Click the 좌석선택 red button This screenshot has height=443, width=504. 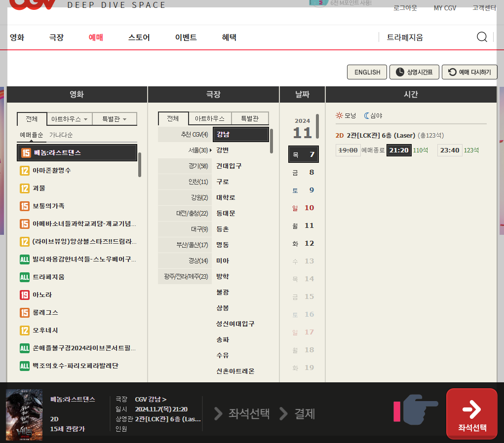[472, 413]
